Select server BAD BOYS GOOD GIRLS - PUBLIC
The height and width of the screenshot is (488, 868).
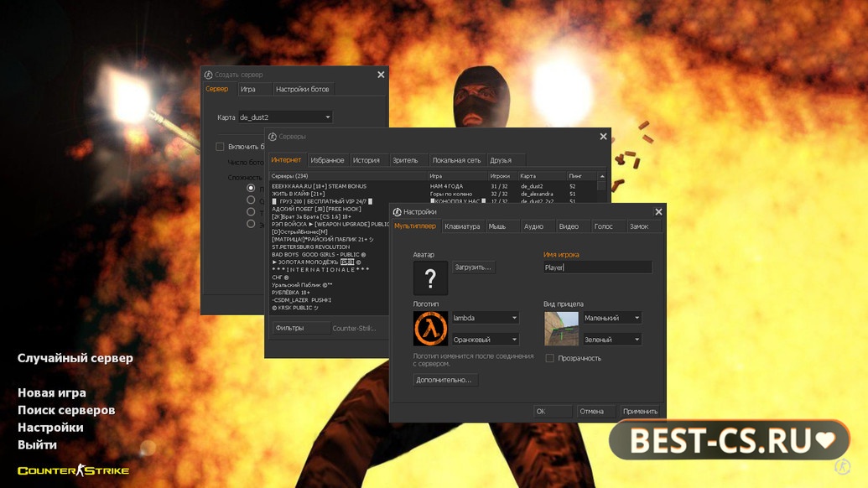tap(319, 255)
